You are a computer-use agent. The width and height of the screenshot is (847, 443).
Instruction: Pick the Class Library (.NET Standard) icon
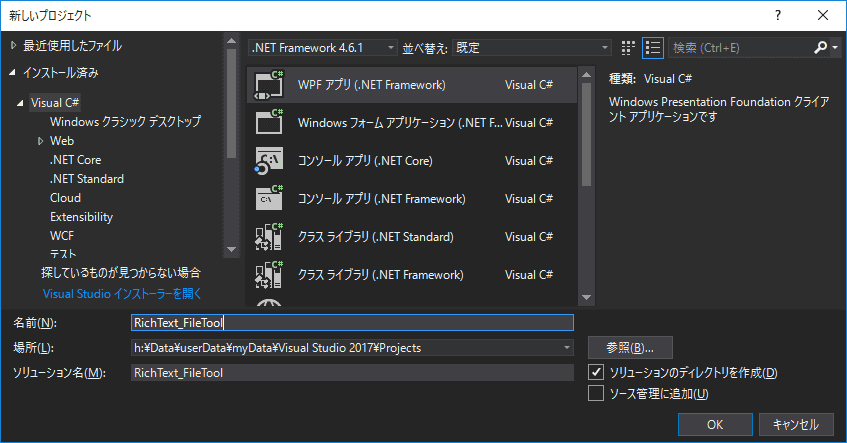(269, 237)
